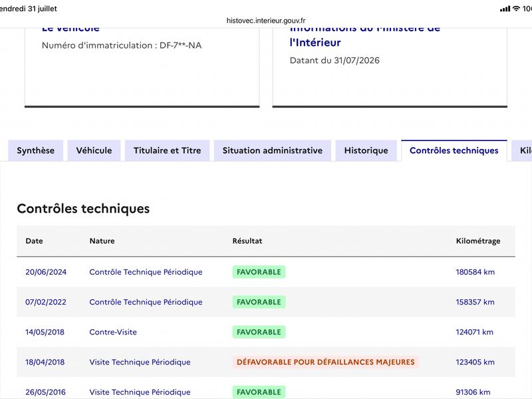Select date 26/05/2016 in the table
Image resolution: width=532 pixels, height=399 pixels.
tap(45, 392)
